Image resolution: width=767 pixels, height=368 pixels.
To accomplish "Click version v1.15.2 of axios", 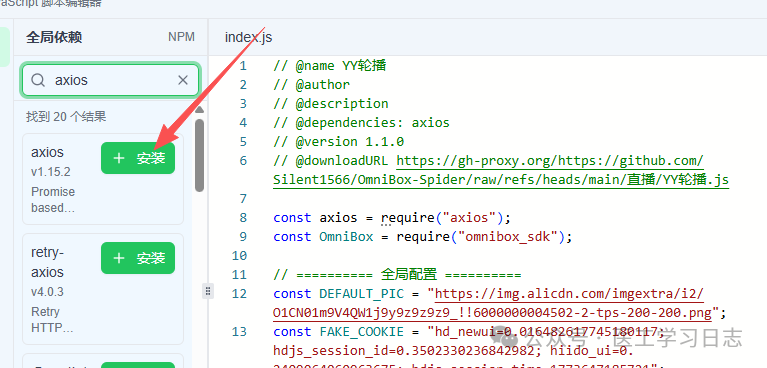I will click(51, 172).
